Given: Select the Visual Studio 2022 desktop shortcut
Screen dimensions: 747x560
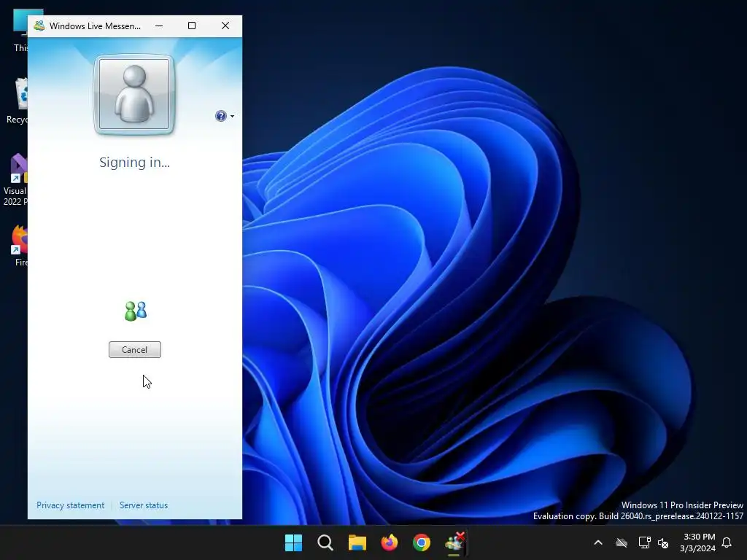Looking at the screenshot, I should pos(16,179).
